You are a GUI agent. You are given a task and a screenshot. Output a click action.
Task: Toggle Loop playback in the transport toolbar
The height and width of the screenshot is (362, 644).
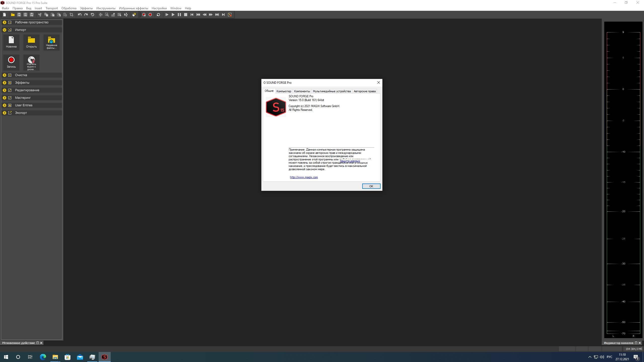coord(158,15)
